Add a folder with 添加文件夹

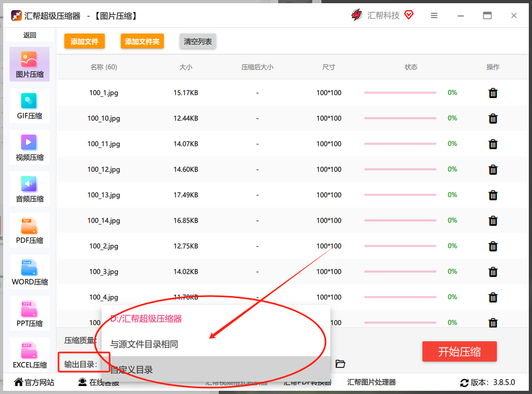pos(142,42)
